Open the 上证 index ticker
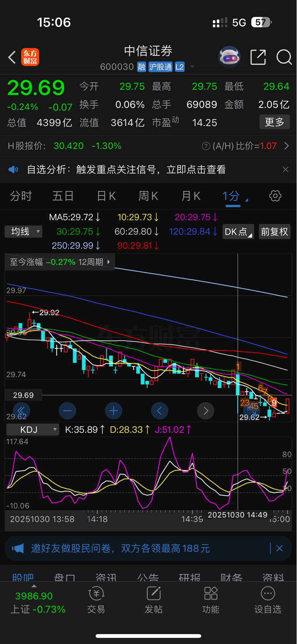Image resolution: width=297 pixels, height=644 pixels. pos(38,603)
